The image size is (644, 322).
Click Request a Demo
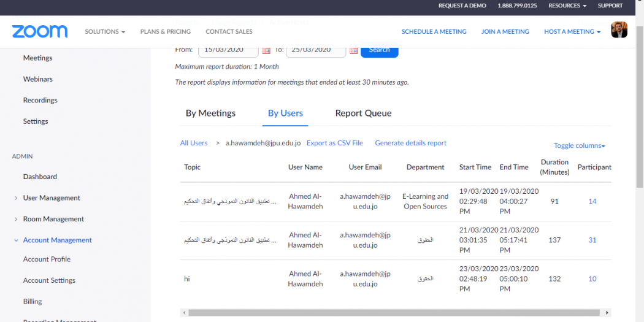(x=462, y=6)
